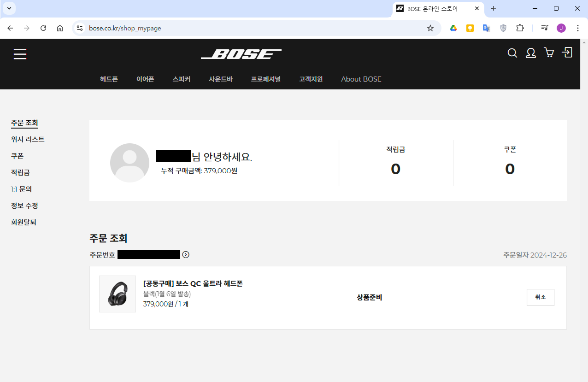The height and width of the screenshot is (382, 588).
Task: Go back with browser back arrow
Action: coord(10,28)
